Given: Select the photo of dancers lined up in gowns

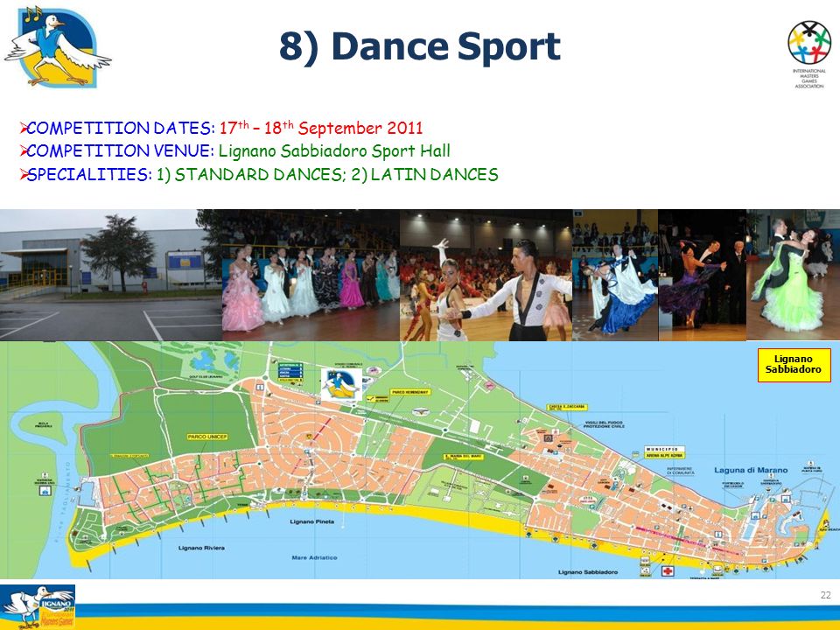Looking at the screenshot, I should (311, 275).
